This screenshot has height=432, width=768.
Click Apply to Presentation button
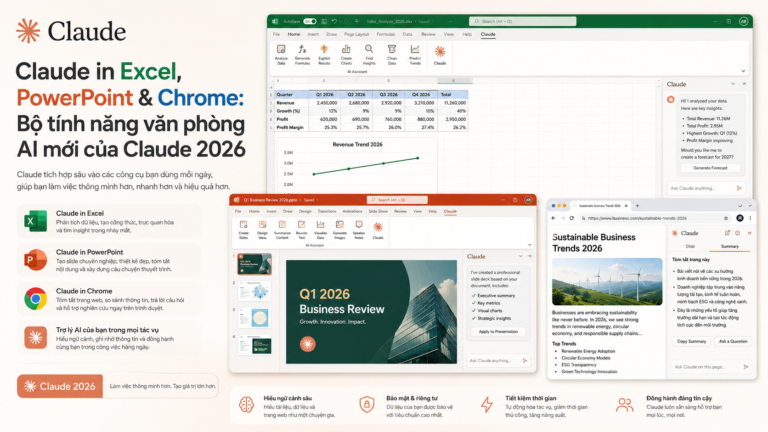click(x=498, y=332)
